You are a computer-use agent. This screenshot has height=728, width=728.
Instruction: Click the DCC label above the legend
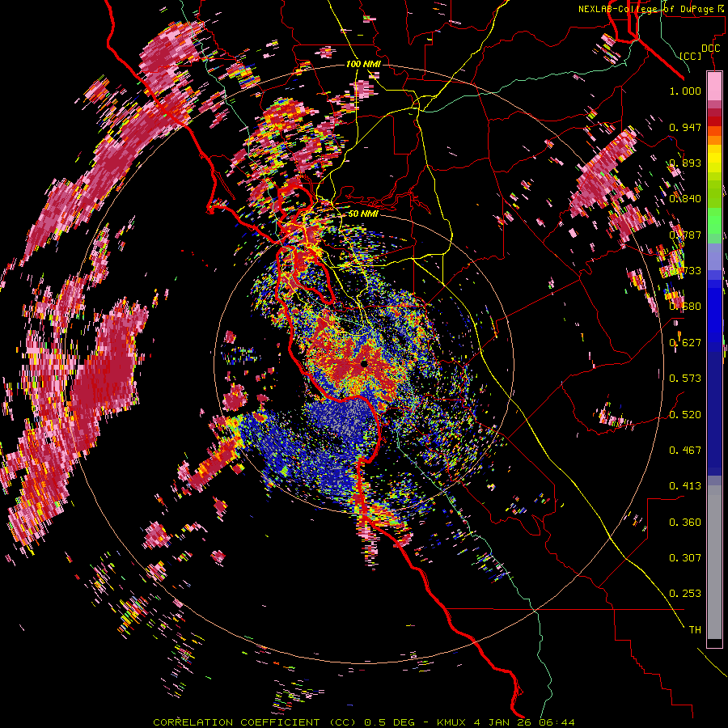(x=710, y=48)
